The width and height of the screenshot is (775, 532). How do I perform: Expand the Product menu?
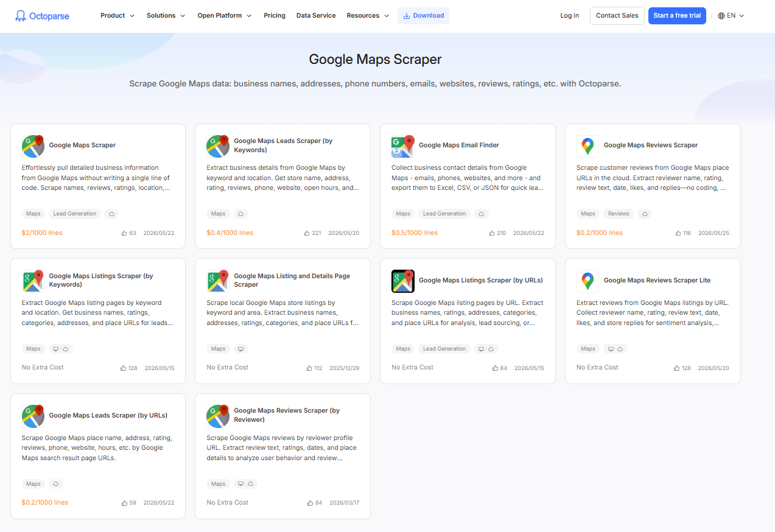point(117,16)
